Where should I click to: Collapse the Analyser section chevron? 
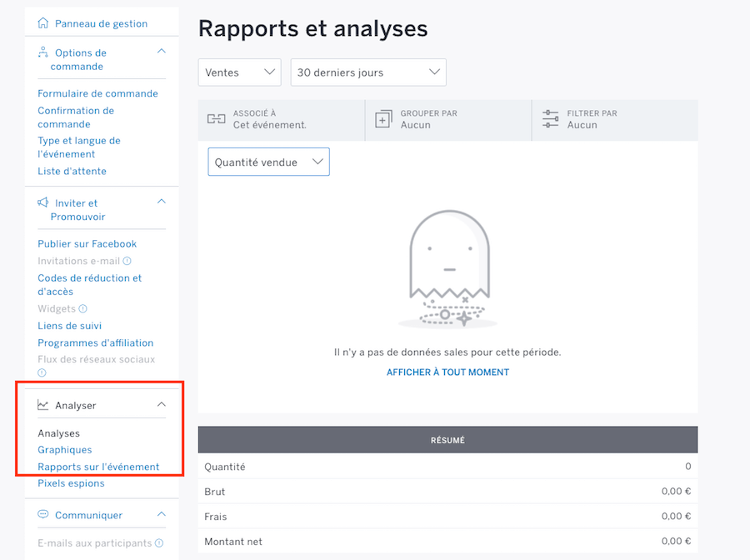pos(162,405)
